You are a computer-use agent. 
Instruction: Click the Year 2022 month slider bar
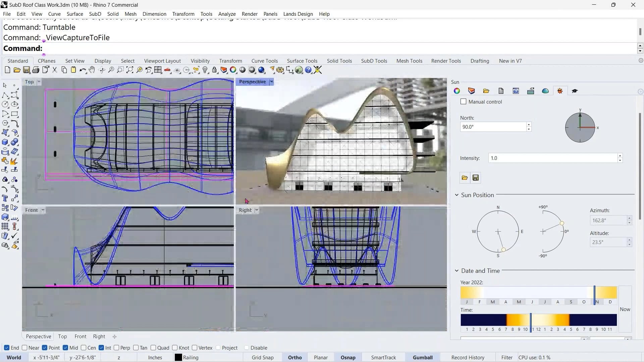[x=539, y=292]
